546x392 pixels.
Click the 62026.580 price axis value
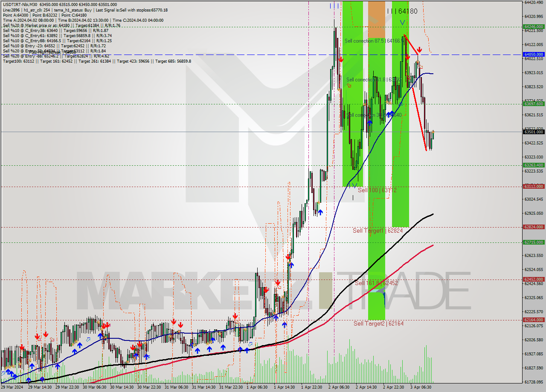click(534, 340)
